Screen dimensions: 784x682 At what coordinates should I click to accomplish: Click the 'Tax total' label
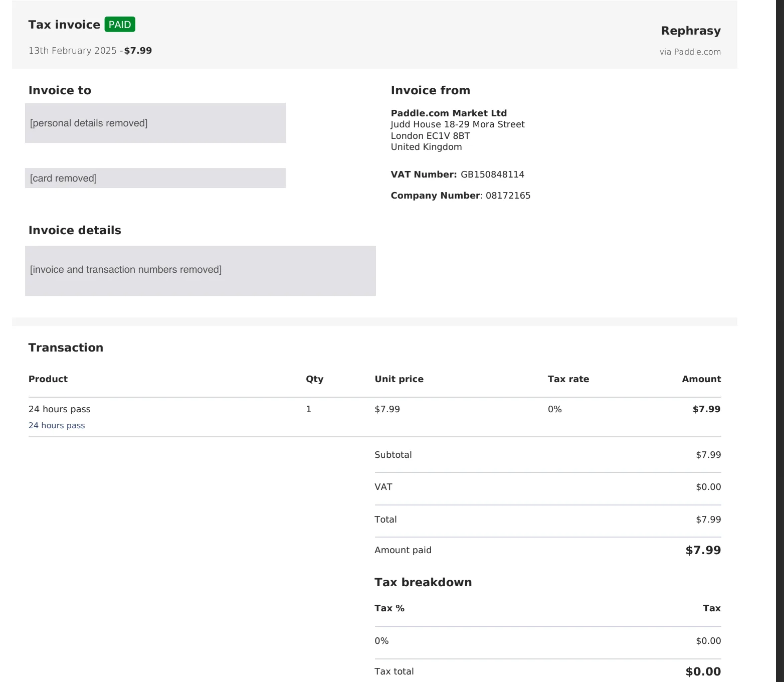pos(394,671)
